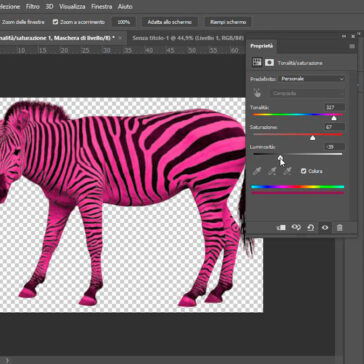Click the Tonalità hue slider handle
The height and width of the screenshot is (364, 364).
(334, 118)
